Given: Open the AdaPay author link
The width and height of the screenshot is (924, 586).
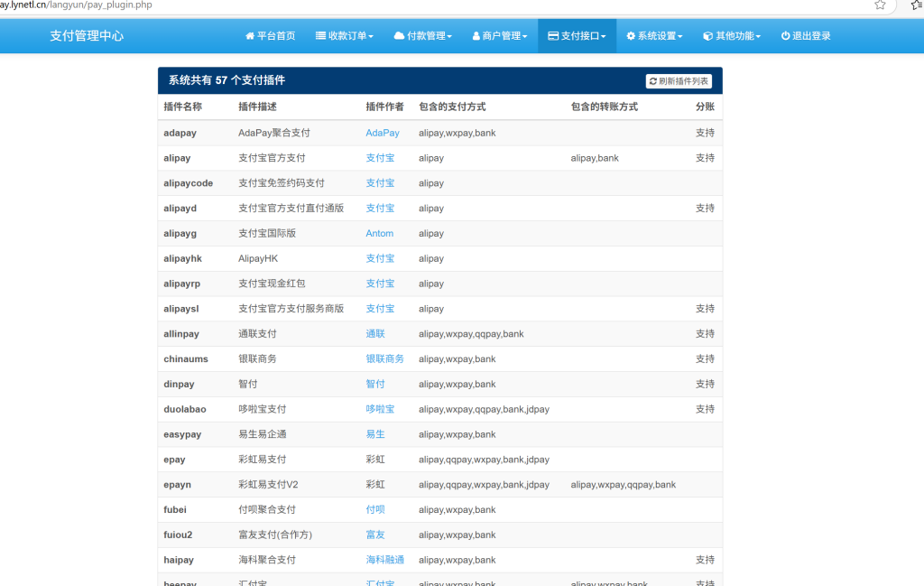Looking at the screenshot, I should tap(383, 134).
